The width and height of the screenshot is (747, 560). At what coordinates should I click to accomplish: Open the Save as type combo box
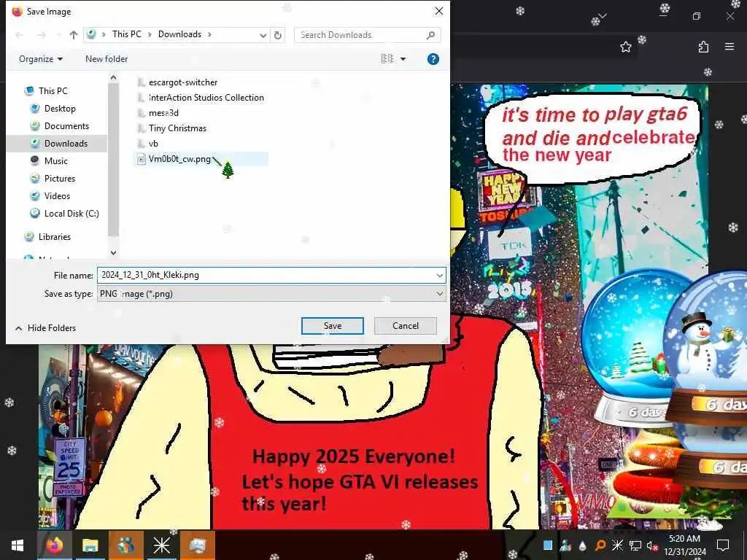click(x=271, y=294)
